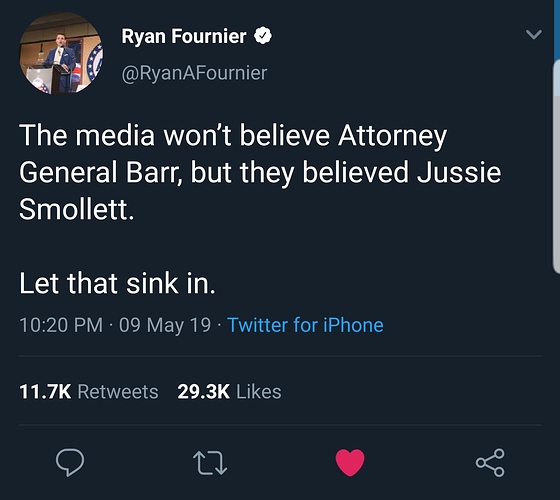
Task: Click the "Likes" label text
Action: point(259,391)
